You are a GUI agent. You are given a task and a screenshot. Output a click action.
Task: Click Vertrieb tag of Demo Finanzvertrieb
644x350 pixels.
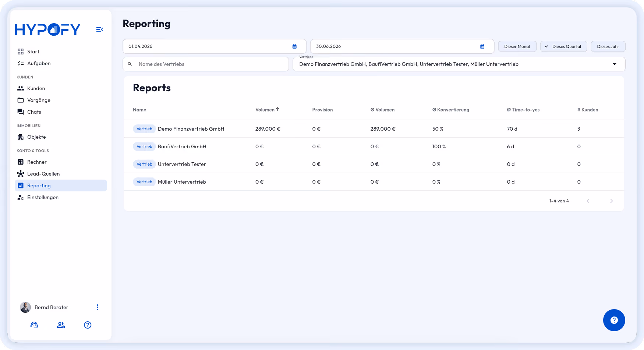[x=144, y=129]
